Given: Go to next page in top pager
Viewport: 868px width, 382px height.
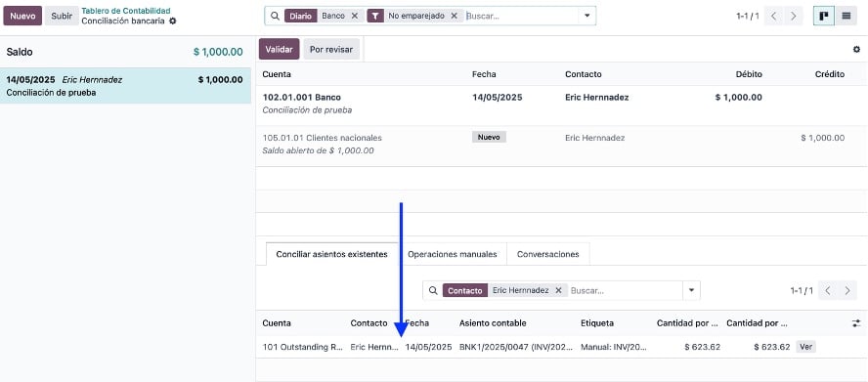Looking at the screenshot, I should (794, 16).
